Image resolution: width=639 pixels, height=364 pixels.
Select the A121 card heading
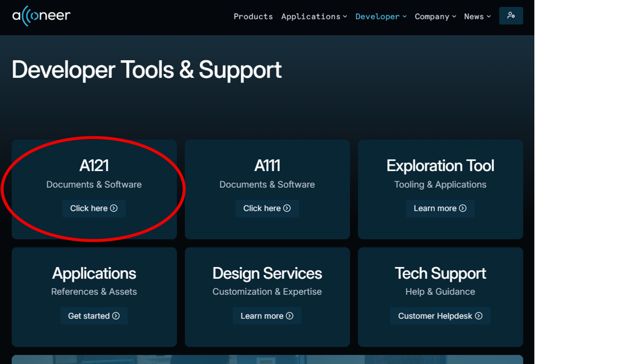tap(94, 165)
